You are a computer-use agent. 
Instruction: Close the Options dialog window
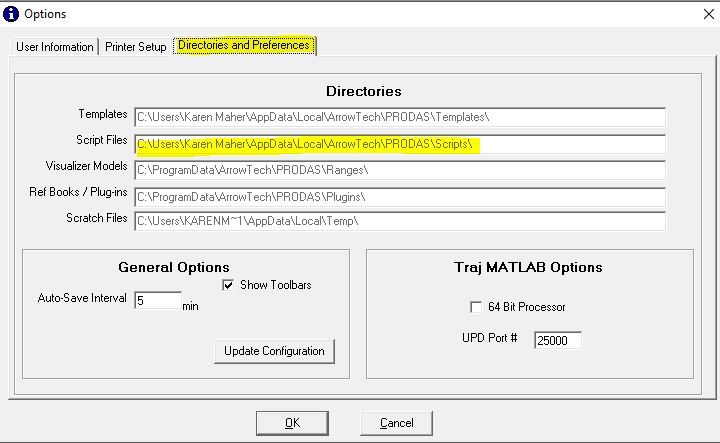coord(696,14)
